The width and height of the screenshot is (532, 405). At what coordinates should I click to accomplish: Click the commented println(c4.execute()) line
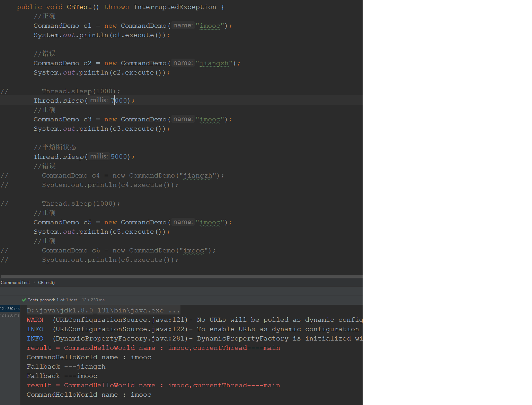(110, 185)
